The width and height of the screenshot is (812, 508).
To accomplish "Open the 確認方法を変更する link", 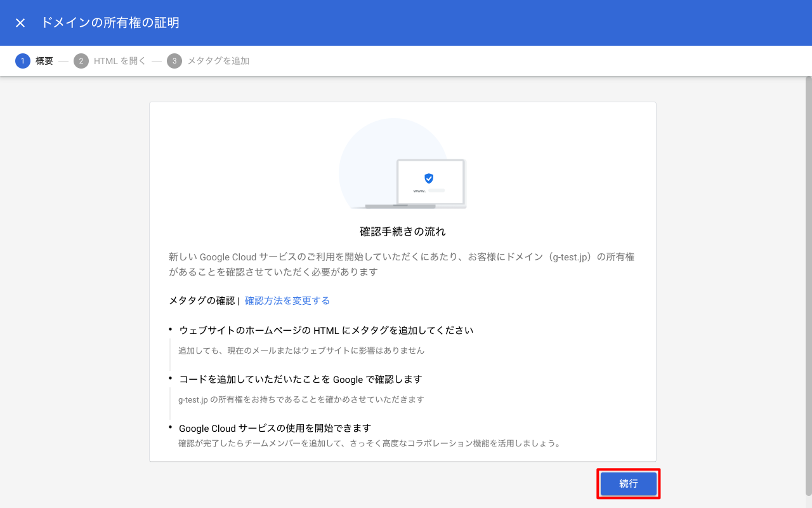I will click(x=287, y=300).
